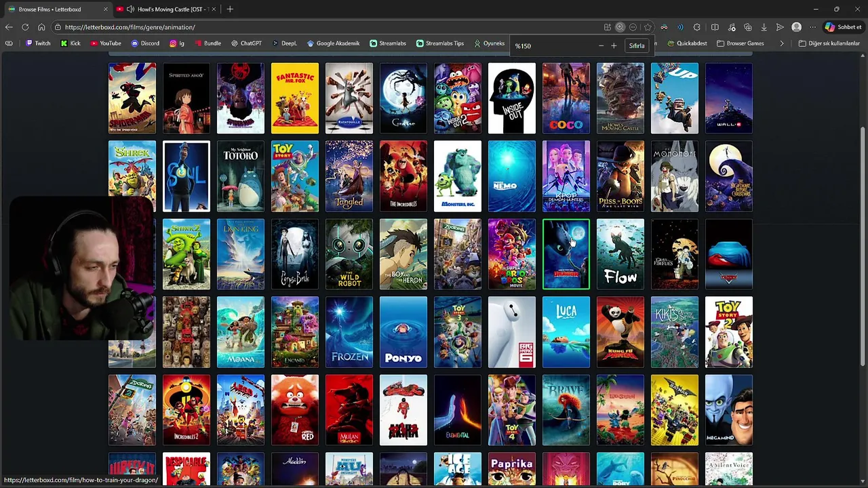Image resolution: width=868 pixels, height=488 pixels.
Task: Open the Frozen film poster
Action: coord(349,332)
